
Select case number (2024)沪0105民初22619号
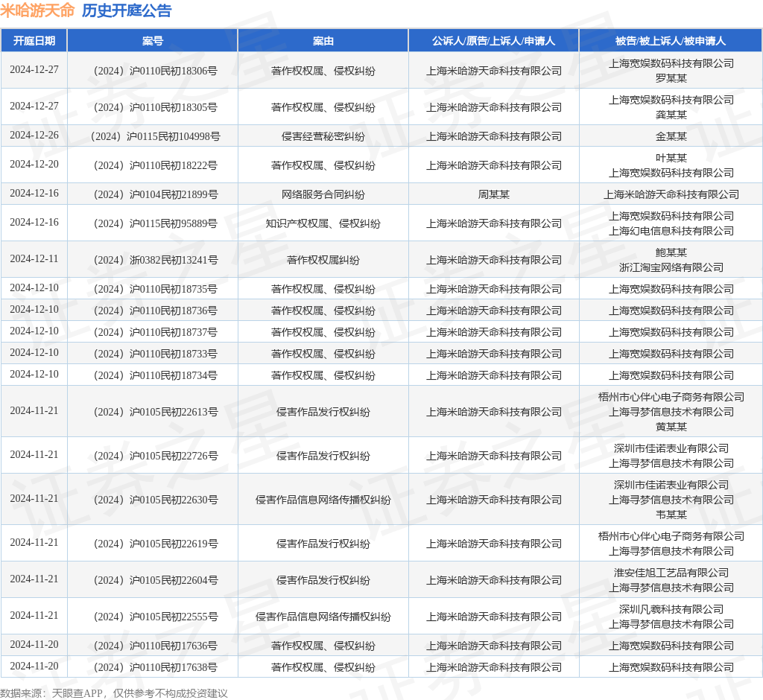[155, 544]
